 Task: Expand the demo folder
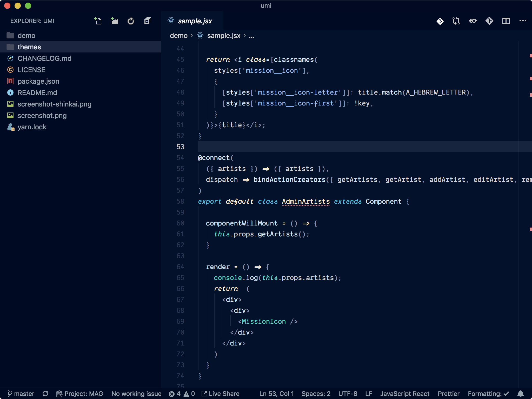(26, 36)
